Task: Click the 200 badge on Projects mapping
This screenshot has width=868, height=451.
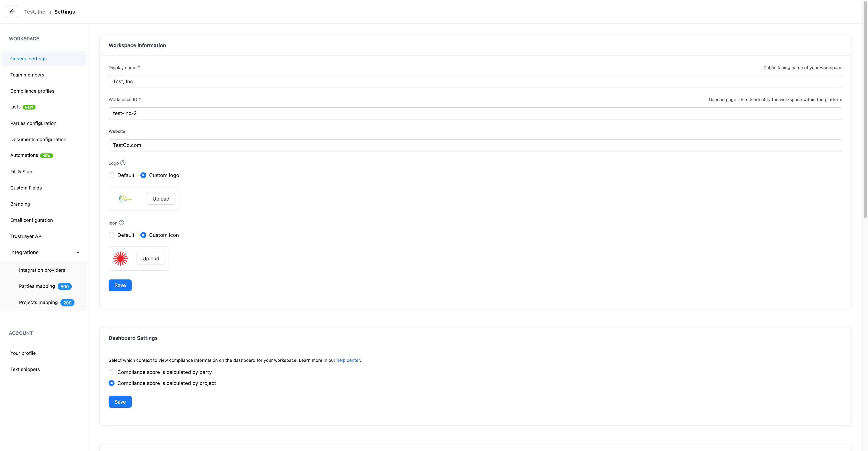Action: point(67,303)
